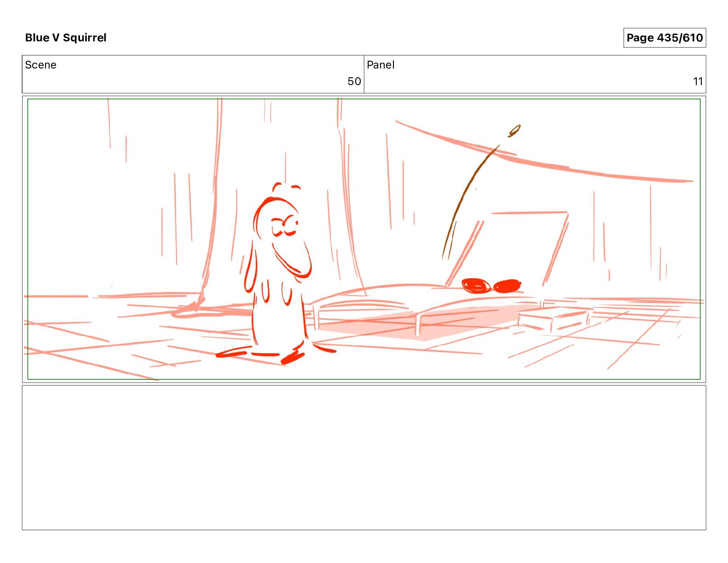Click the 'Scene' label
Screen dimensions: 728x563
[40, 65]
